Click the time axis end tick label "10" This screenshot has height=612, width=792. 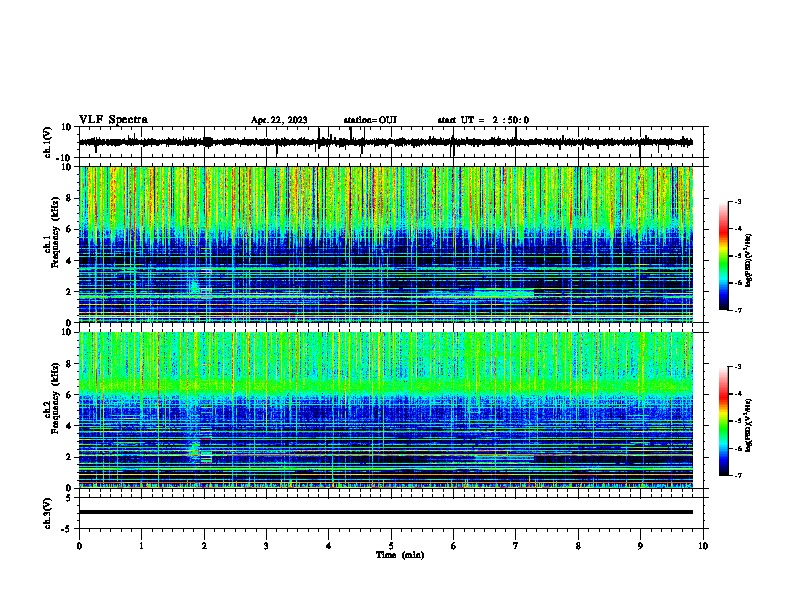pyautogui.click(x=703, y=546)
